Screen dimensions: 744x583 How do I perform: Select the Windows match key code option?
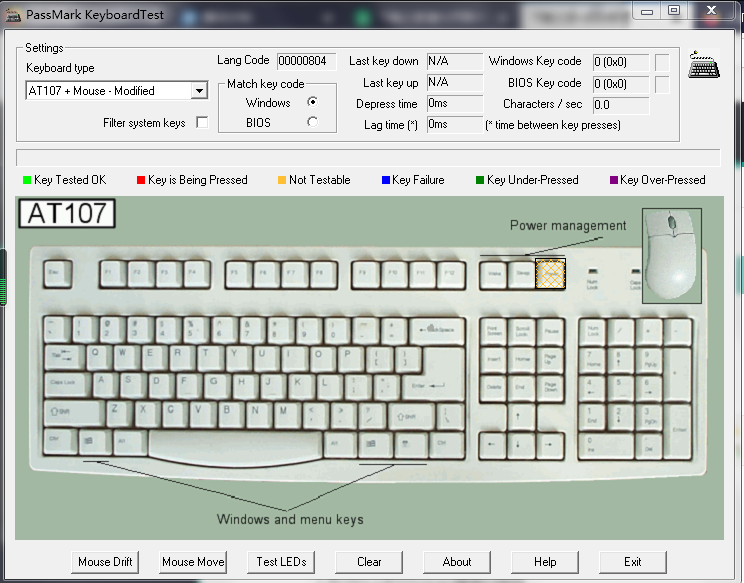click(x=313, y=102)
